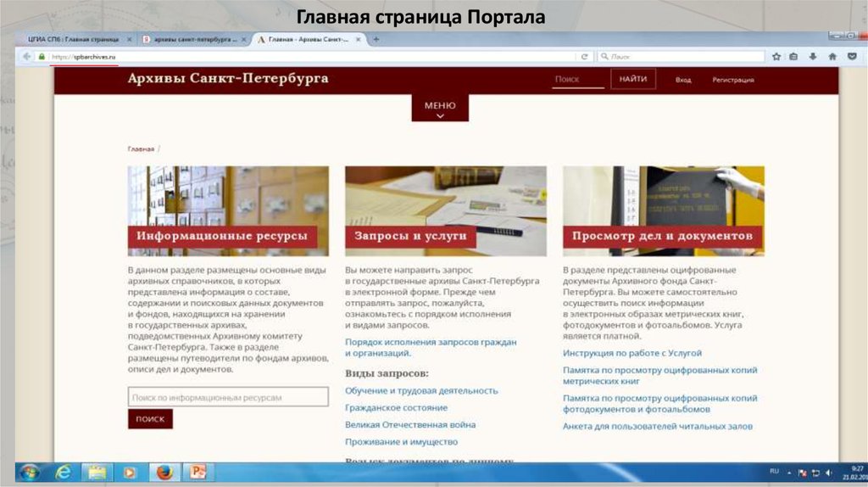Click the ПОИСК button under information resources

pyautogui.click(x=150, y=419)
